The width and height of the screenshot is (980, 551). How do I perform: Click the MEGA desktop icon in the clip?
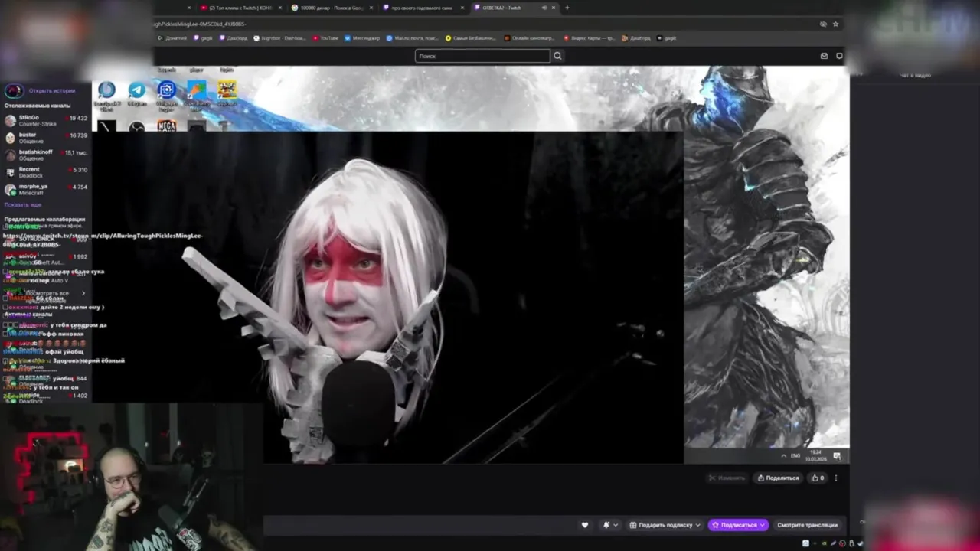tap(166, 126)
